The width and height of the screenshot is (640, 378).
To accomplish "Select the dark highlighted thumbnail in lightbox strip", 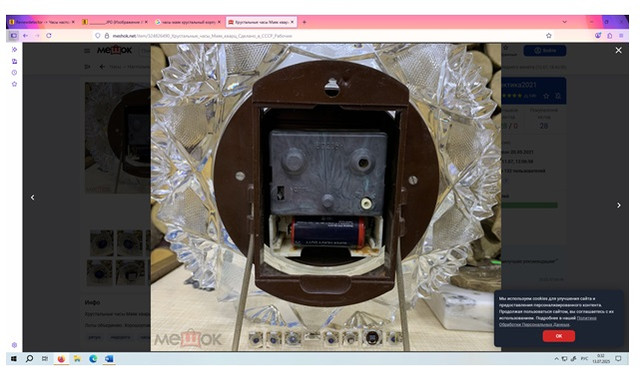I will (371, 338).
